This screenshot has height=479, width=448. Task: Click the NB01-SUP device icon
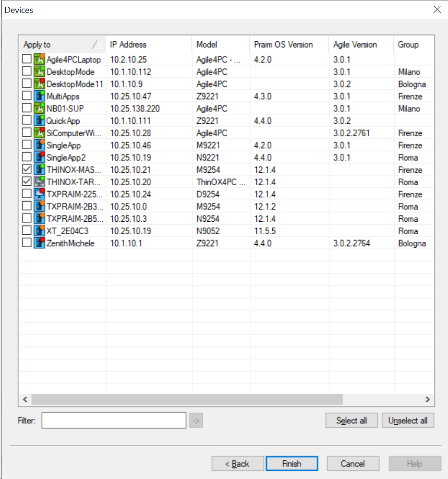[39, 108]
